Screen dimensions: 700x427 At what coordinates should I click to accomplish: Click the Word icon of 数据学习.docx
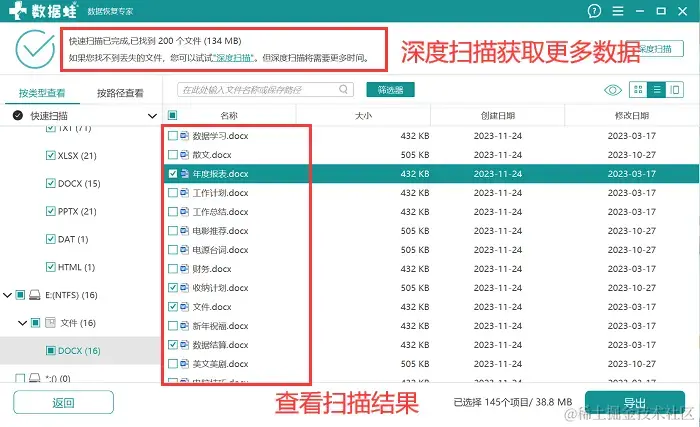pos(184,136)
